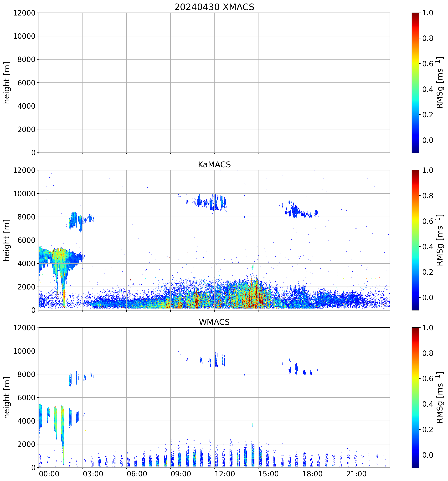Click the 09:00 x-axis tick label

pos(180,474)
